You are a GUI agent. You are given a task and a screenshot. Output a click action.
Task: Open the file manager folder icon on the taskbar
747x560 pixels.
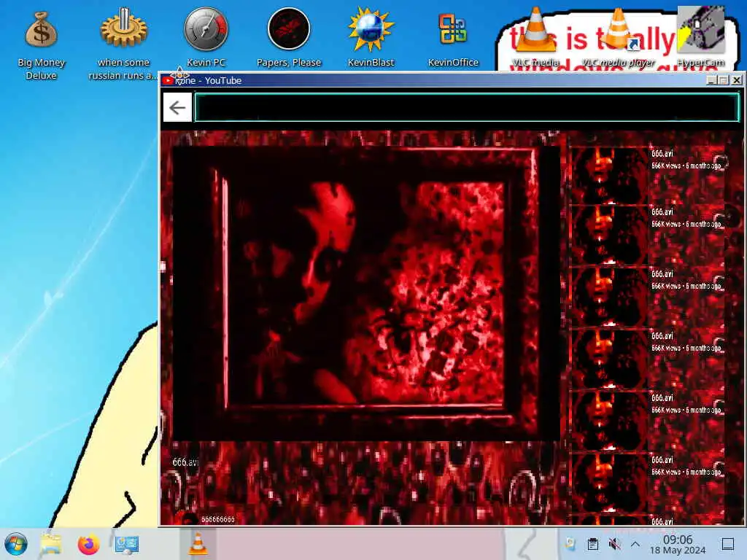[51, 544]
